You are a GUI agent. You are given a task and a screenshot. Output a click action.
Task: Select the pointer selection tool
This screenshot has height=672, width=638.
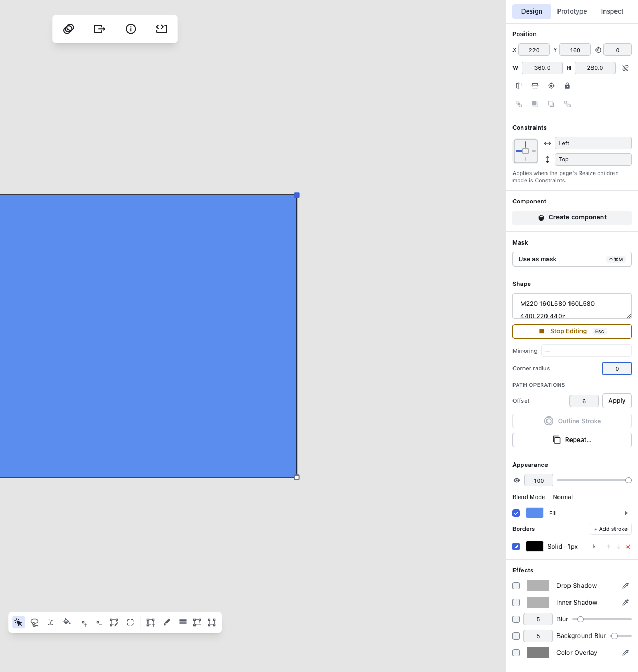tap(18, 622)
